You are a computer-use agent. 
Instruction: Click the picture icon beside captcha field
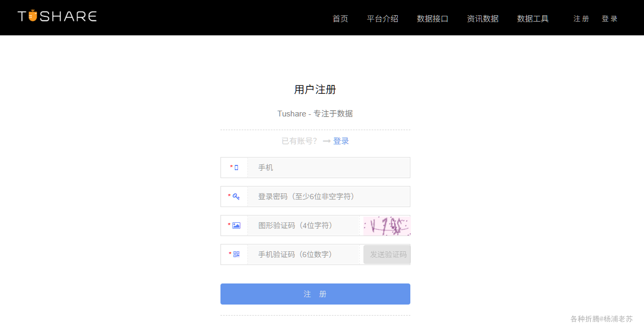click(236, 226)
